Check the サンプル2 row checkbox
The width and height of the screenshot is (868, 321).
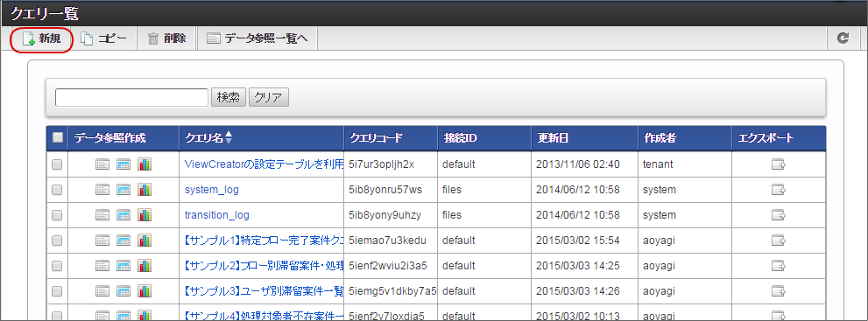tap(57, 266)
